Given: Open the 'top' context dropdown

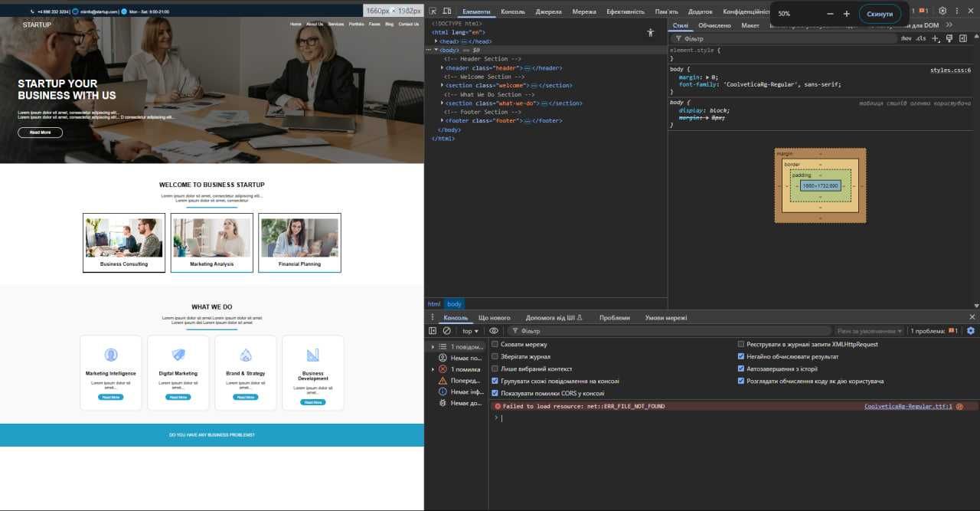Looking at the screenshot, I should coord(470,331).
